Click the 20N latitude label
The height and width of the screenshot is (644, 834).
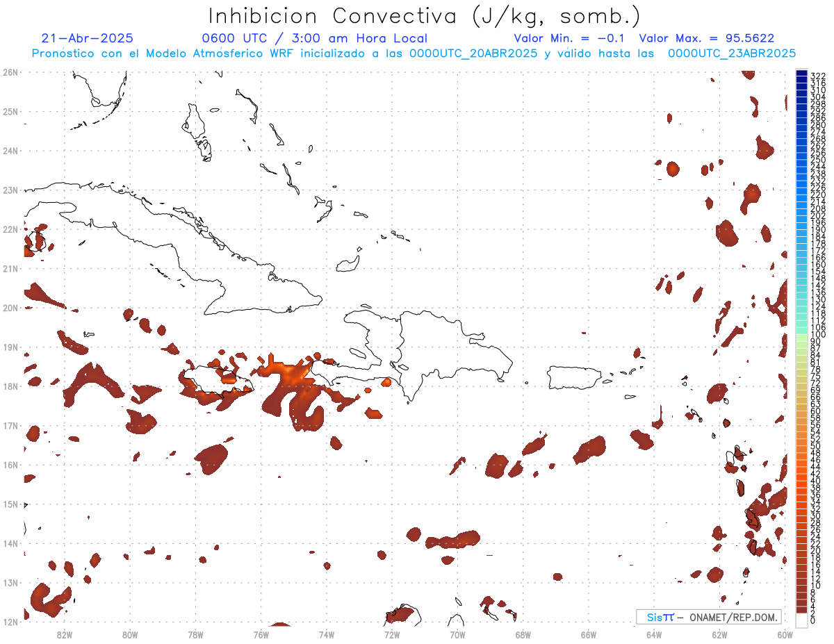[10, 307]
